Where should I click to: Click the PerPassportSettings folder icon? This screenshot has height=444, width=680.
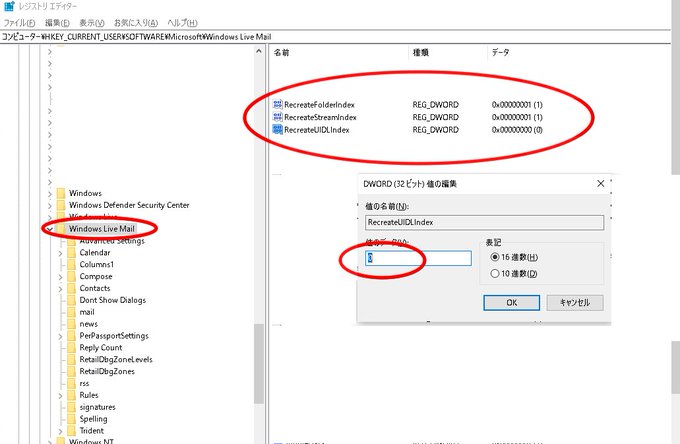point(72,336)
